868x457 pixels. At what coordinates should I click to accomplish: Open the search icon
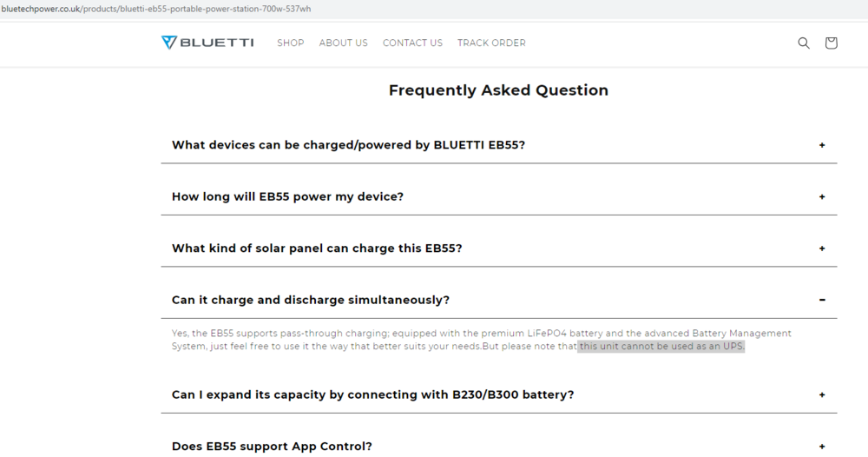(x=804, y=43)
